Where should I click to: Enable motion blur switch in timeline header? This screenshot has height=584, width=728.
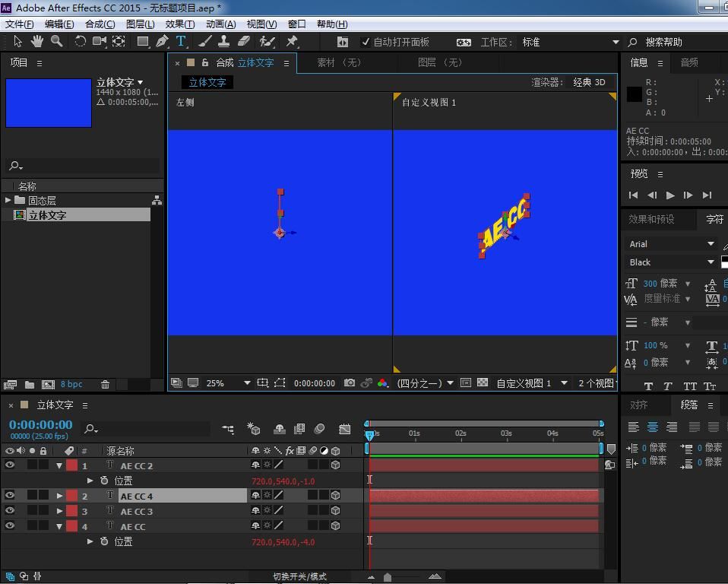(319, 429)
